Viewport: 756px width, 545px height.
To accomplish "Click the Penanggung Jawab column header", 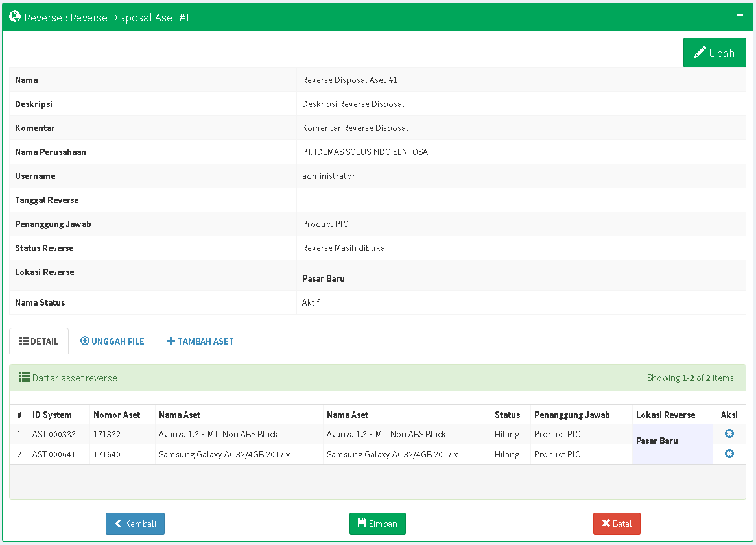I will point(571,415).
